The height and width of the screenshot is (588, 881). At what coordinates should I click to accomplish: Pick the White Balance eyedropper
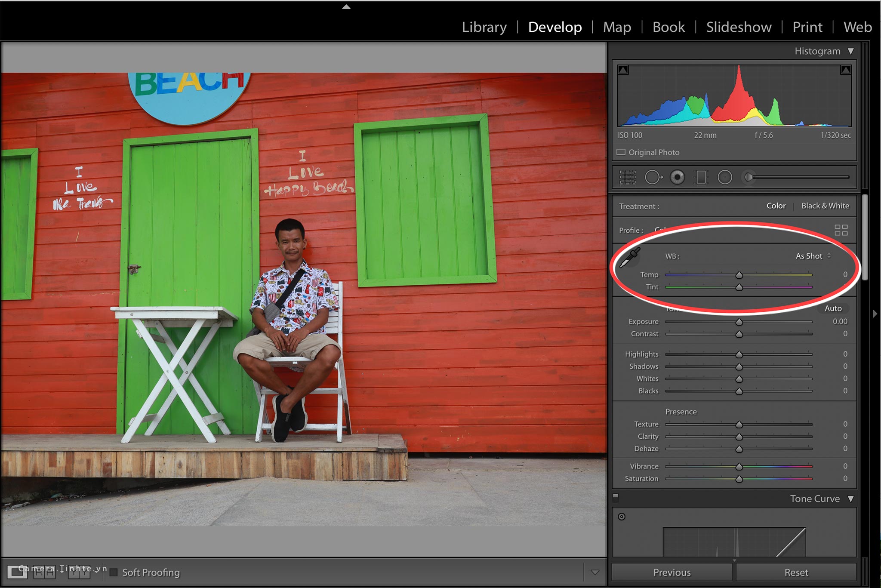pyautogui.click(x=630, y=258)
